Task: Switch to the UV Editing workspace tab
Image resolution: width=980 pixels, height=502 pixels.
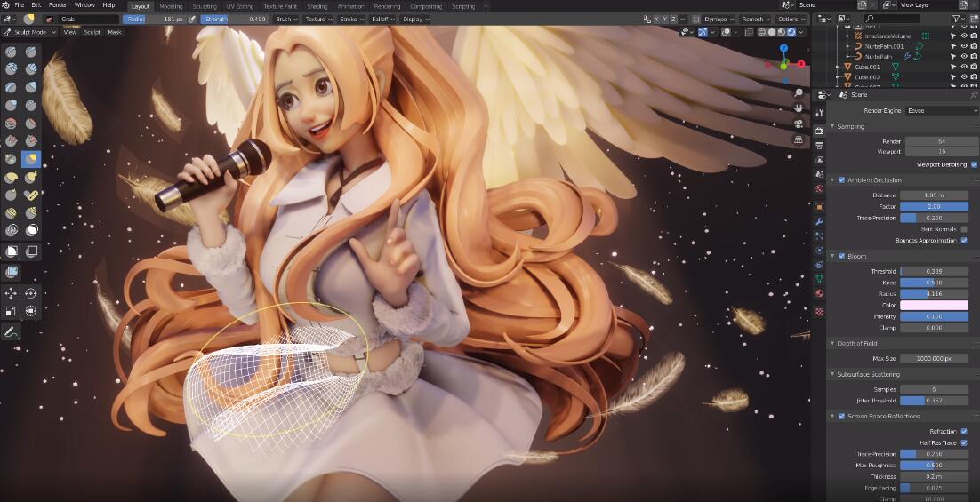Action: pos(240,6)
